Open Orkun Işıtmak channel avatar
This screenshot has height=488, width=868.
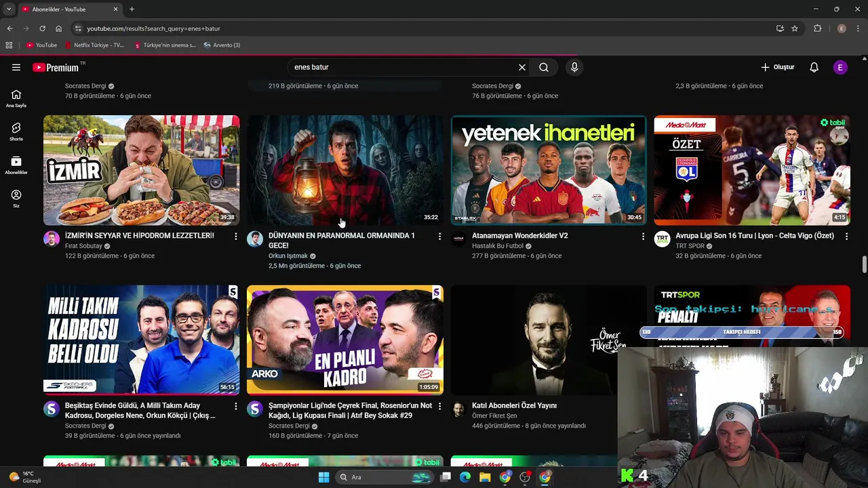point(255,239)
